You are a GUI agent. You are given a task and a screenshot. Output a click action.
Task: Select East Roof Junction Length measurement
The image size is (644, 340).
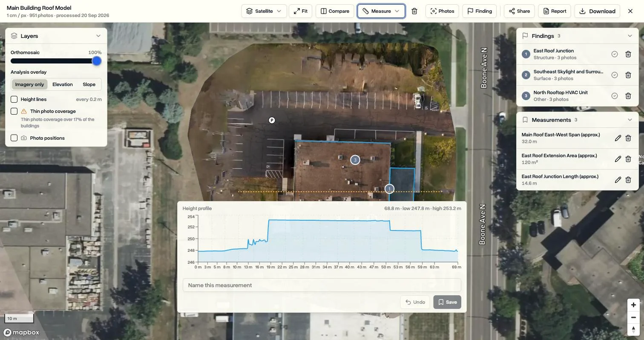(564, 180)
